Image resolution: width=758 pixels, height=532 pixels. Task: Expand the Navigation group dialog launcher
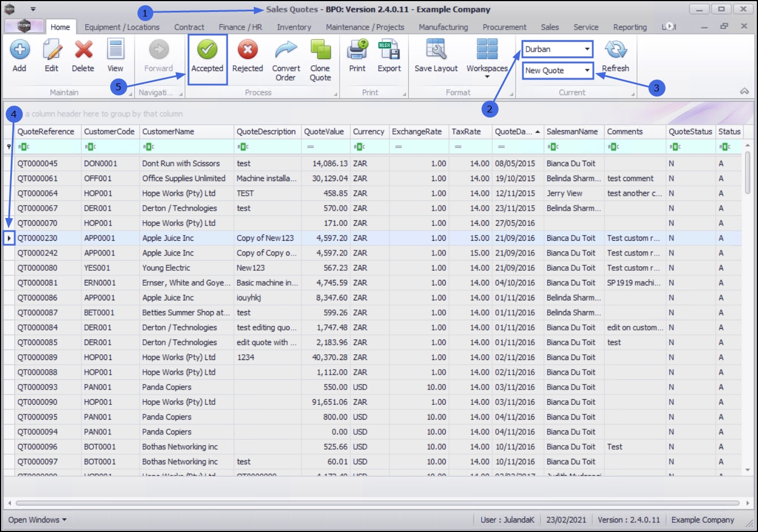tap(181, 94)
